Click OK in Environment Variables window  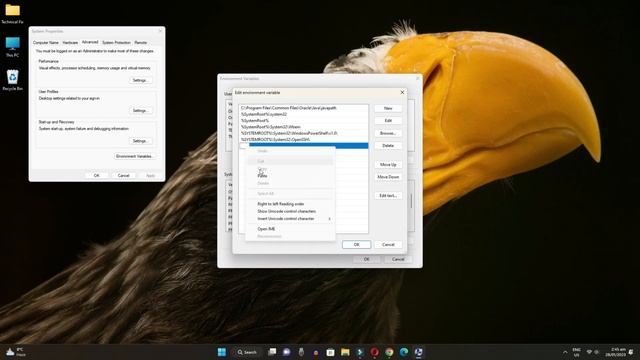point(366,259)
